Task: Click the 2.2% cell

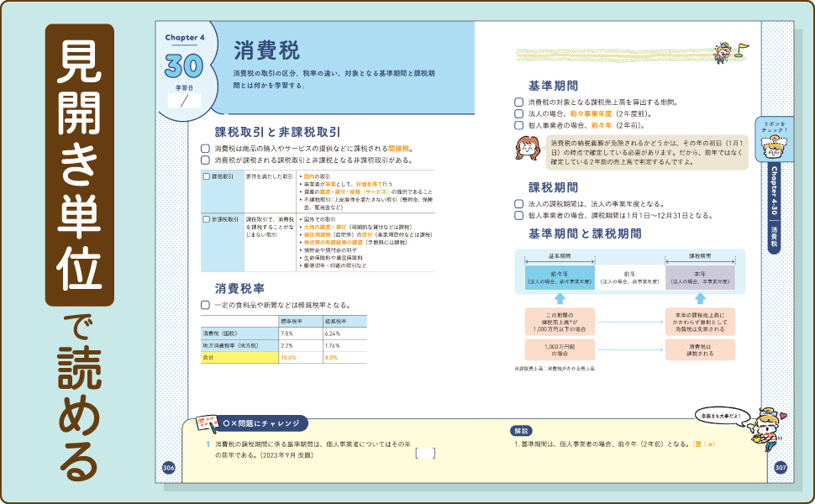Action: point(301,345)
